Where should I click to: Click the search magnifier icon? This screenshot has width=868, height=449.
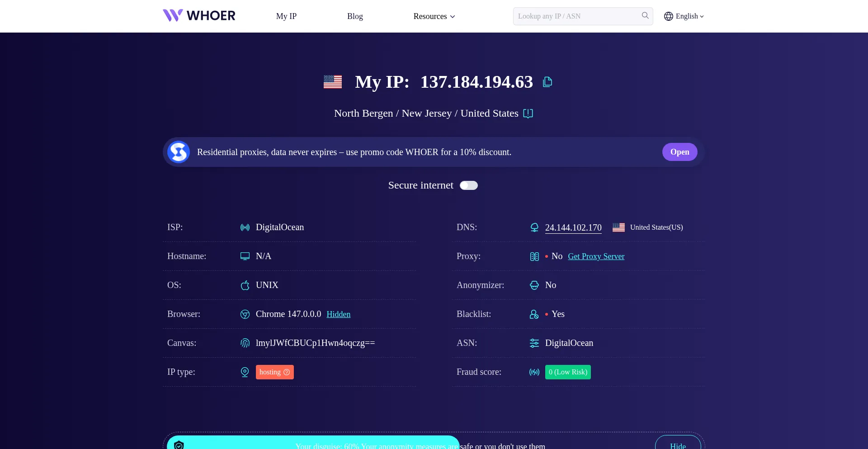pyautogui.click(x=645, y=16)
